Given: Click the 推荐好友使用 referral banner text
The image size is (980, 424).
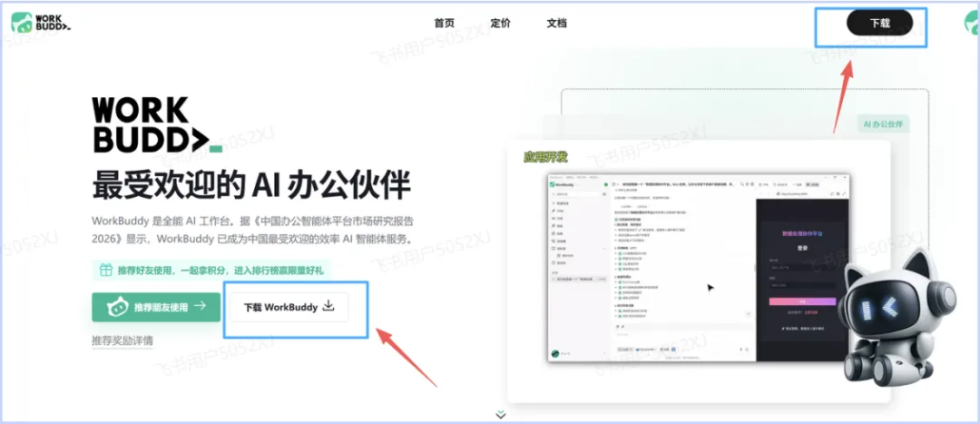Looking at the screenshot, I should point(220,271).
